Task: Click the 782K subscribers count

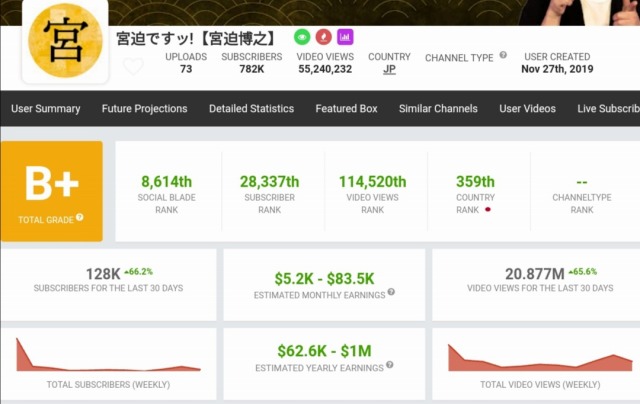Action: coord(251,69)
